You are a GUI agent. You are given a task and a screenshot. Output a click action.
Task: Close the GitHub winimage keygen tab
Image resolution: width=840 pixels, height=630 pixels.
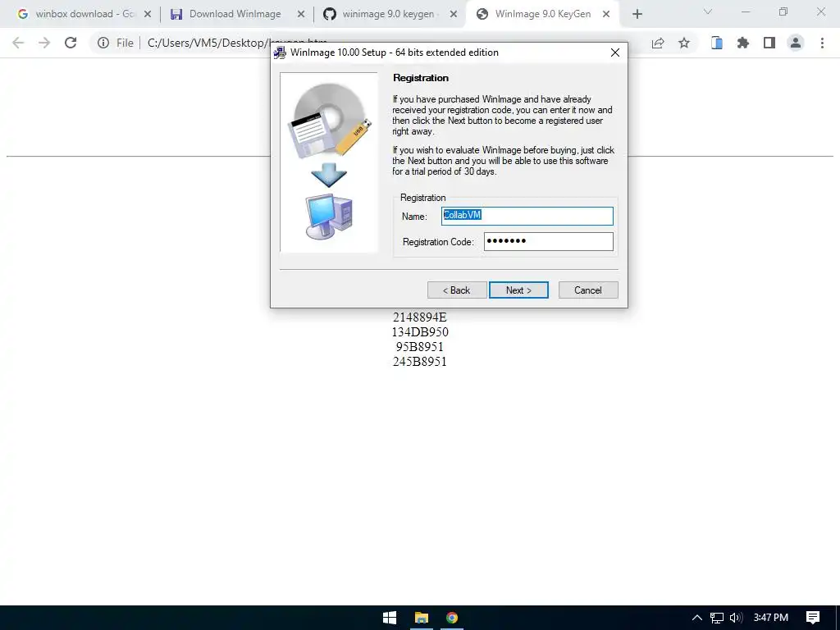(454, 14)
